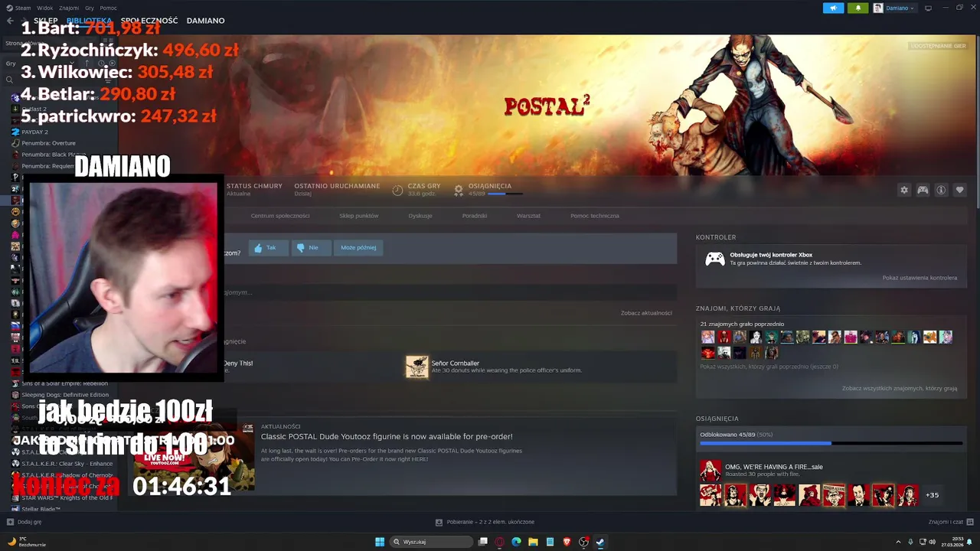Click the weather widget on taskbar
The width and height of the screenshot is (980, 551).
point(27,542)
